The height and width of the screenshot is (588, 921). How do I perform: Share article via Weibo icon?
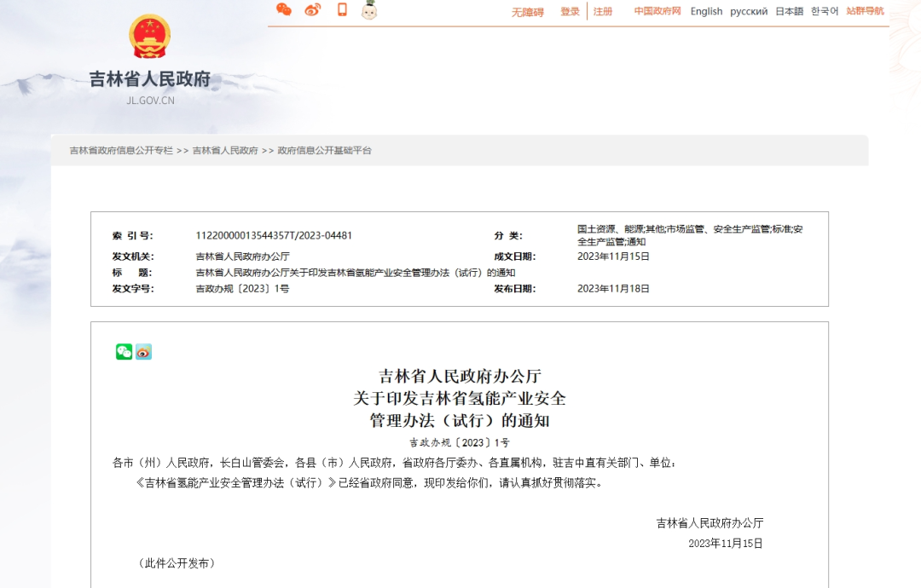point(143,352)
